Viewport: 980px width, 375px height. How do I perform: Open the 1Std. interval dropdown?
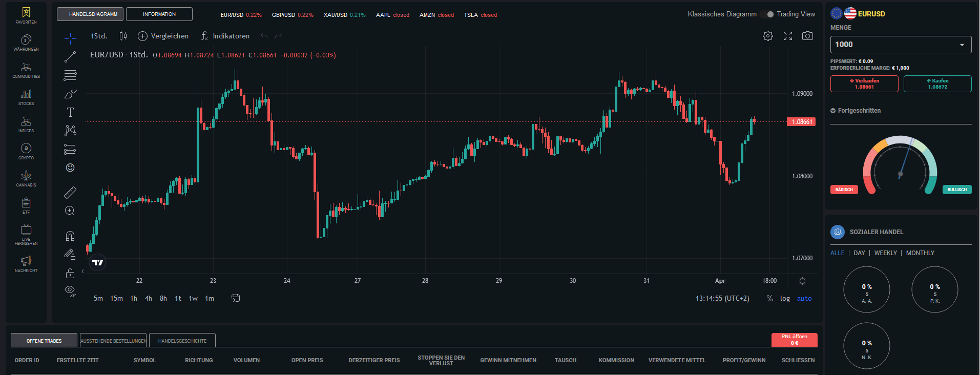(99, 36)
